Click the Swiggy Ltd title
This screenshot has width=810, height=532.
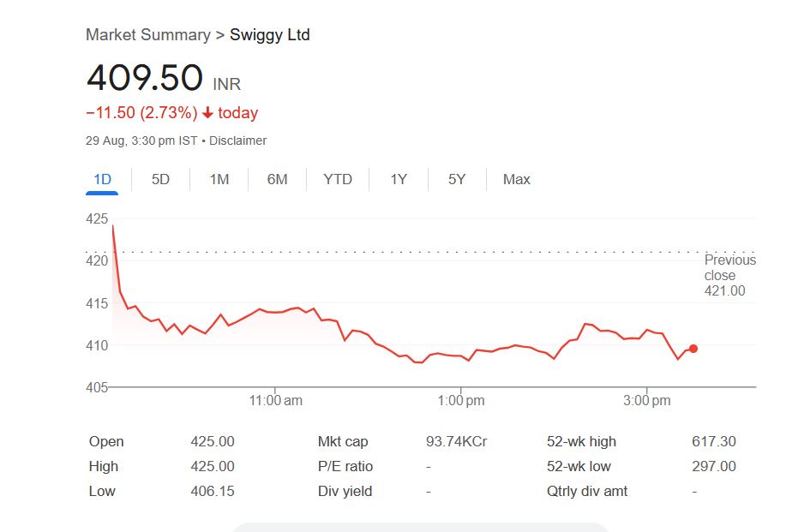(x=270, y=35)
